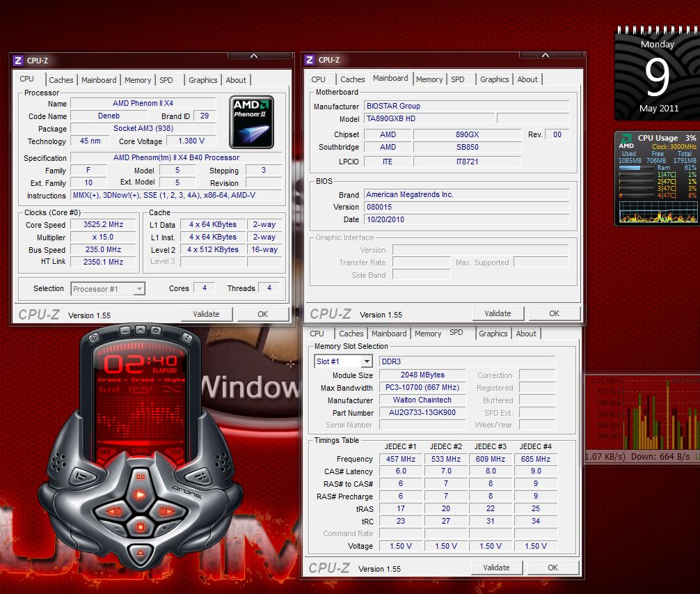This screenshot has height=594, width=700.
Task: Open the playlist using the player's left wing button
Action: tap(81, 476)
